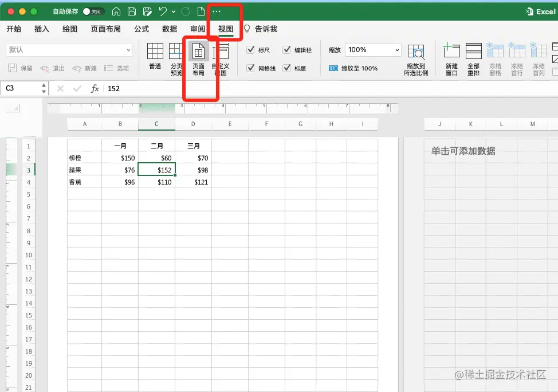Click the quick access ellipsis more button
This screenshot has height=392, width=558.
pos(217,11)
